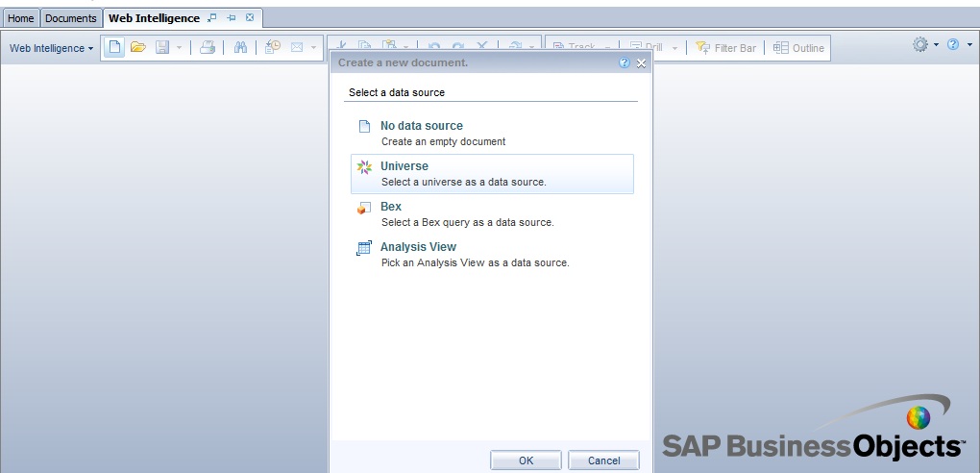The width and height of the screenshot is (980, 473).
Task: Select No data source option
Action: point(492,134)
